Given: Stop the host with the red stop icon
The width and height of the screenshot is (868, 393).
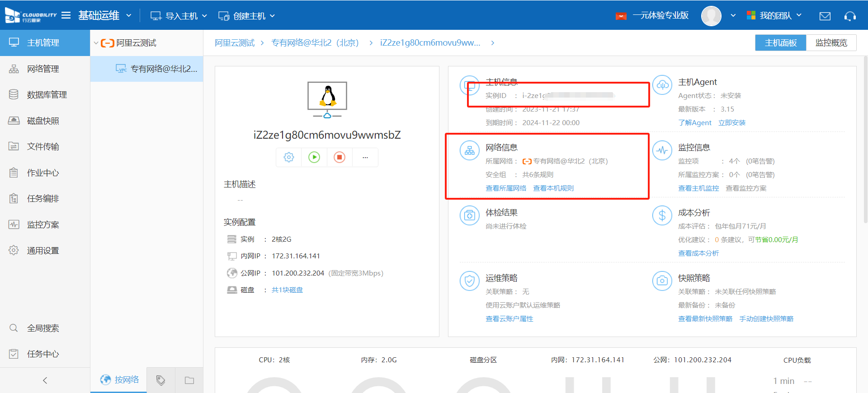Looking at the screenshot, I should (340, 157).
